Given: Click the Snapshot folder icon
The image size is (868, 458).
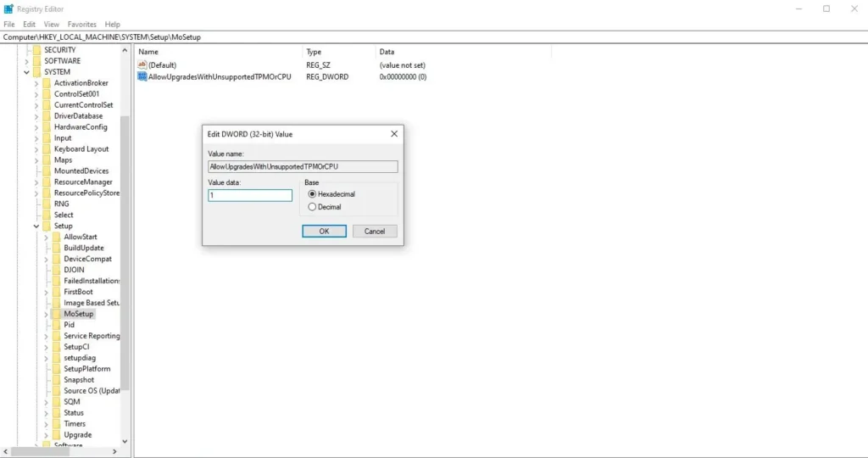Looking at the screenshot, I should tap(57, 380).
